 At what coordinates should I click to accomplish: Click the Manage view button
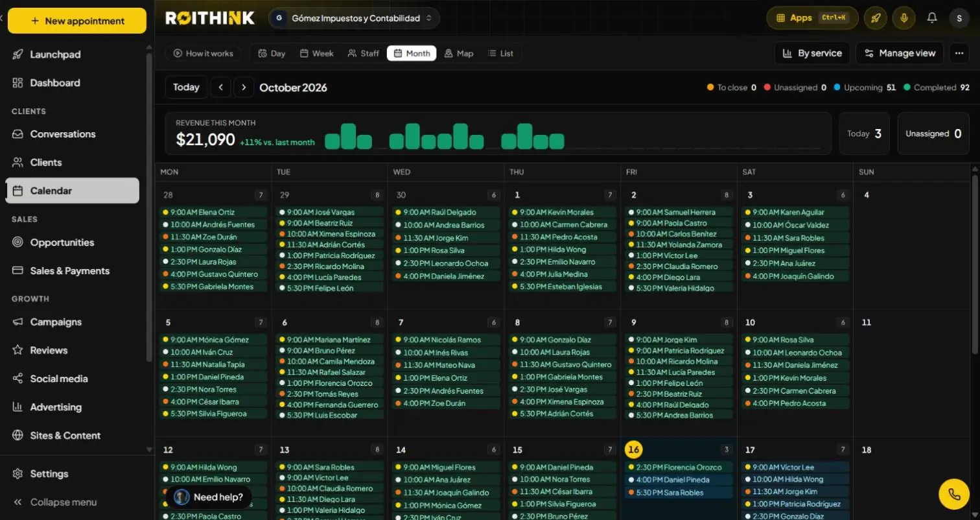click(900, 53)
